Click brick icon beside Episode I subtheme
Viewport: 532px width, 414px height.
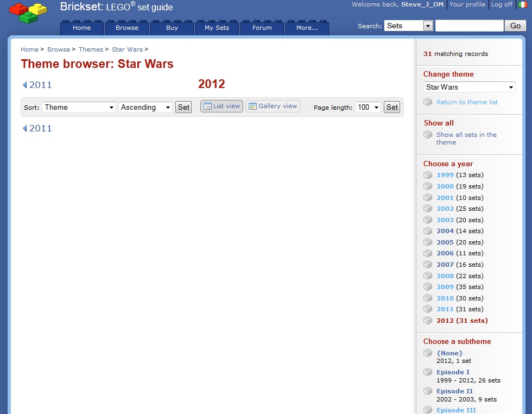428,372
